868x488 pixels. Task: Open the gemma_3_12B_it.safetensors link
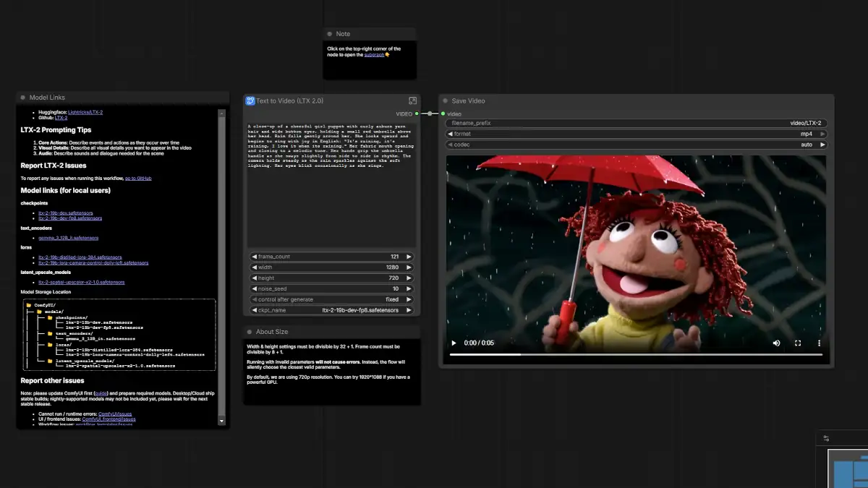click(68, 237)
